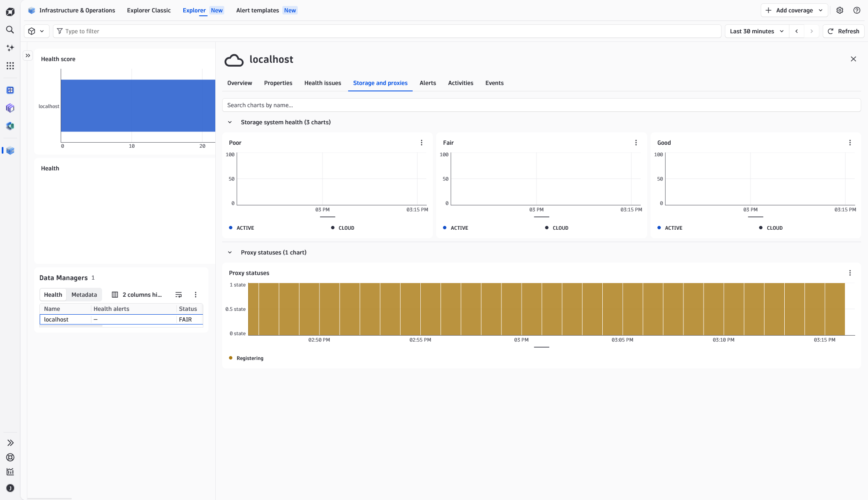The width and height of the screenshot is (868, 500).
Task: Click the Refresh button
Action: point(843,31)
